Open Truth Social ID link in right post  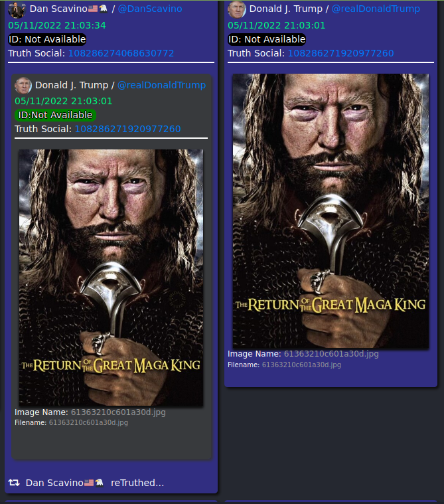[341, 53]
